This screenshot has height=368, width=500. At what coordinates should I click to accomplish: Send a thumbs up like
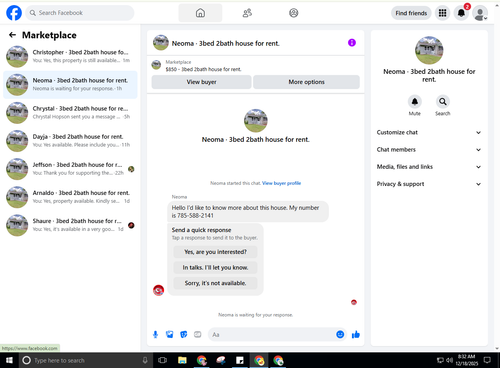356,334
